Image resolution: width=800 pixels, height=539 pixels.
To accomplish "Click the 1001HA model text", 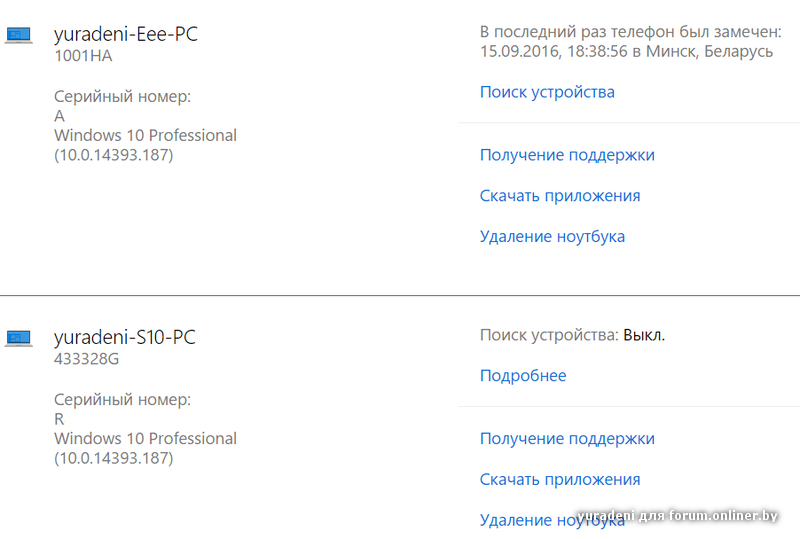I will [83, 56].
